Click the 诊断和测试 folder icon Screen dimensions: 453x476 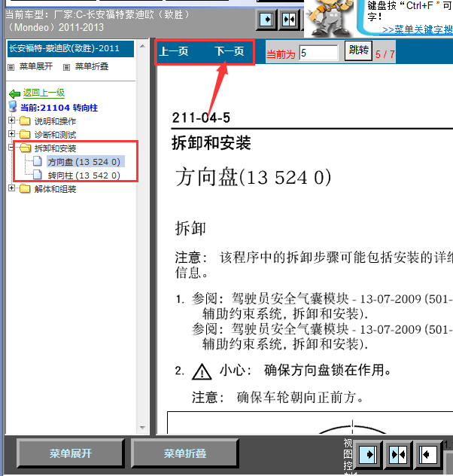tap(25, 135)
